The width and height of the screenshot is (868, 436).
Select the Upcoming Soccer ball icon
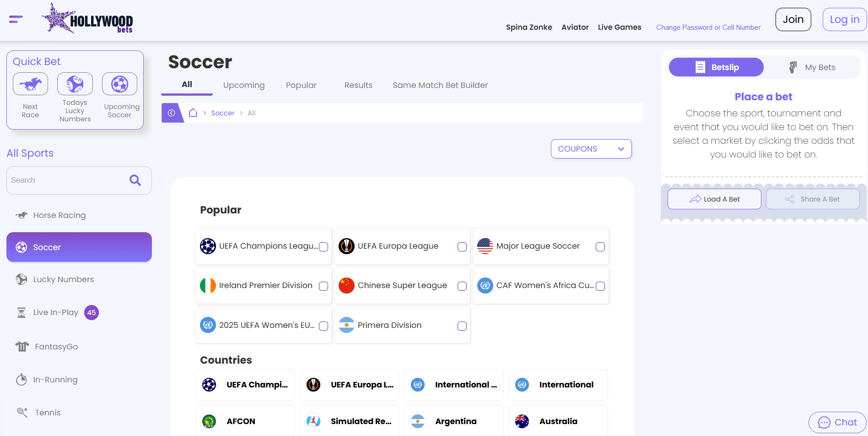coord(119,84)
